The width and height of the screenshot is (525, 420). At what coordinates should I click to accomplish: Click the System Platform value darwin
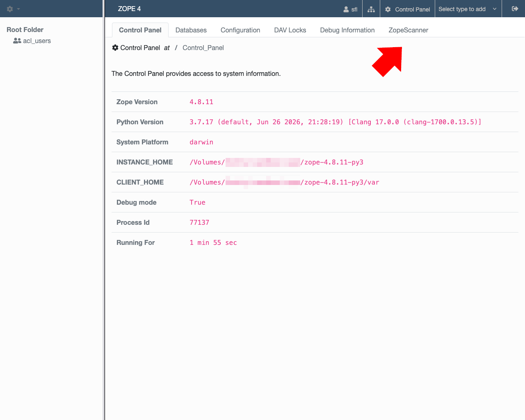click(201, 142)
